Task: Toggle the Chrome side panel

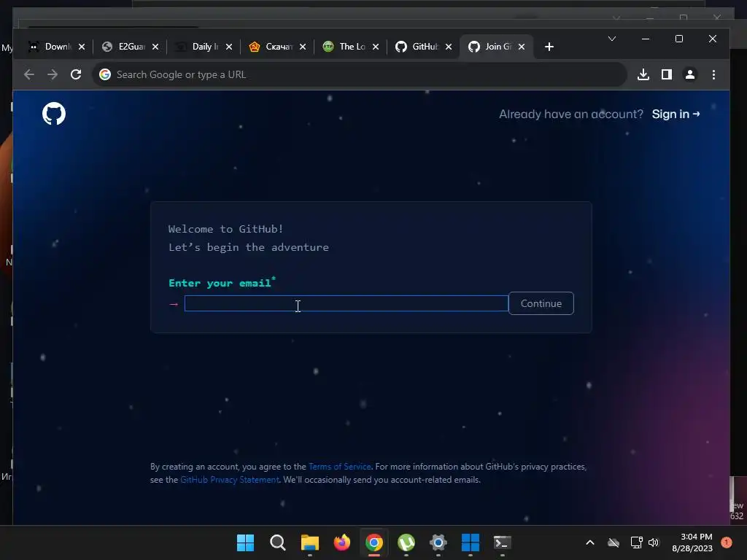Action: tap(667, 75)
